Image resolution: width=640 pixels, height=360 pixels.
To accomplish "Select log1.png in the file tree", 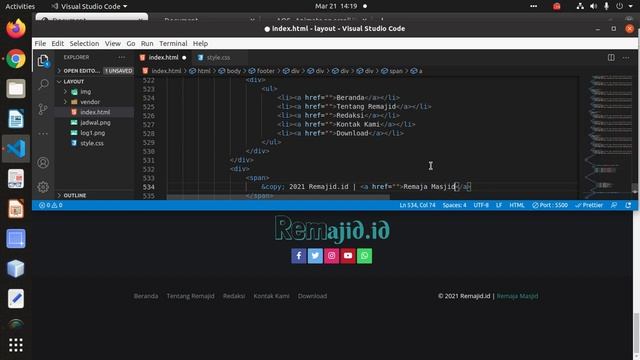I will pyautogui.click(x=94, y=133).
